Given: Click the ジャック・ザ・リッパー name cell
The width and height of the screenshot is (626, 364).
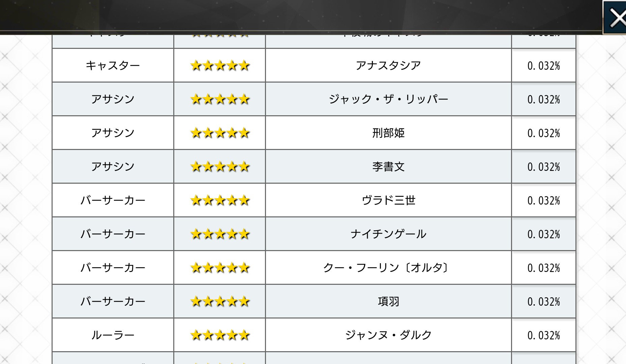Looking at the screenshot, I should (x=388, y=99).
